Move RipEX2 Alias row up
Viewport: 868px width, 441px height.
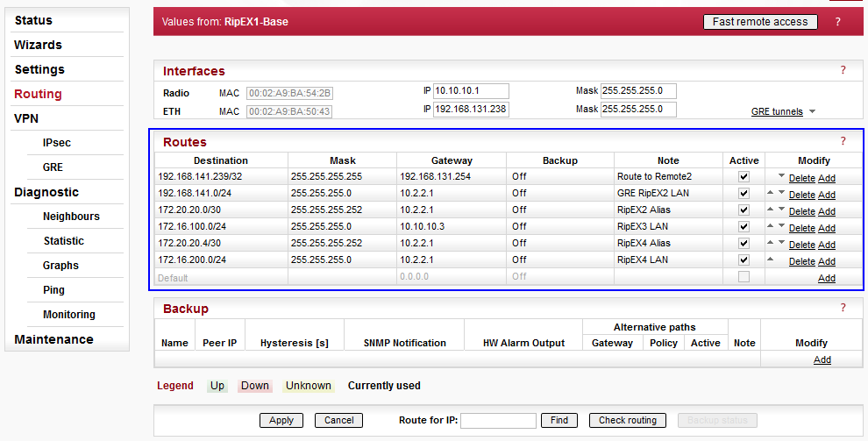tap(771, 210)
